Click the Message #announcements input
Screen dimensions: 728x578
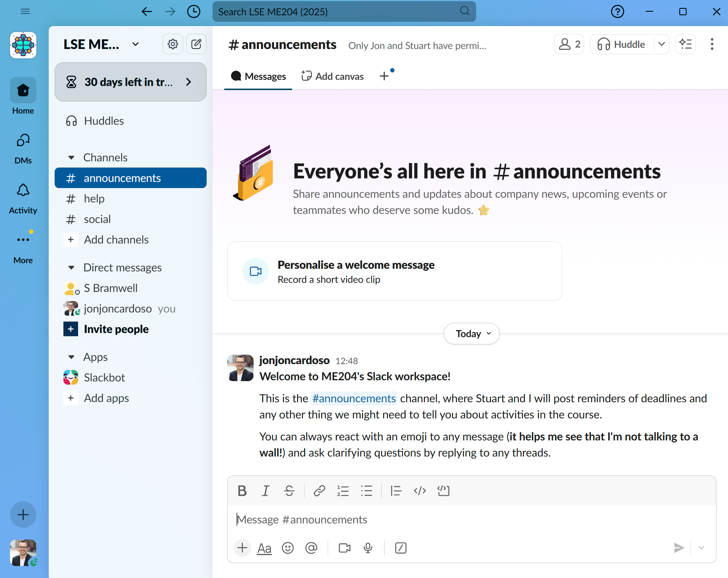coord(472,520)
